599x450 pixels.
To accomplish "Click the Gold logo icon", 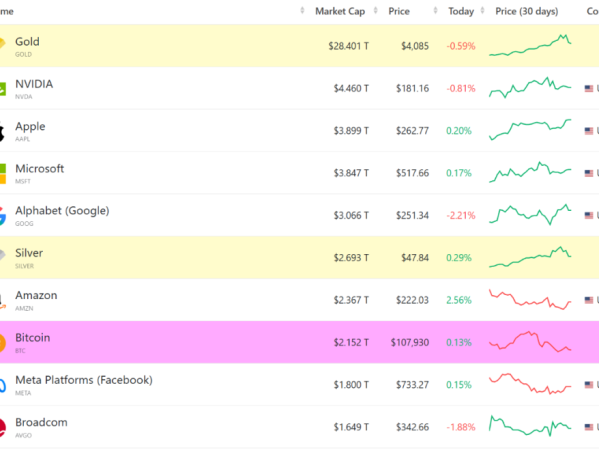I will 2,43.
